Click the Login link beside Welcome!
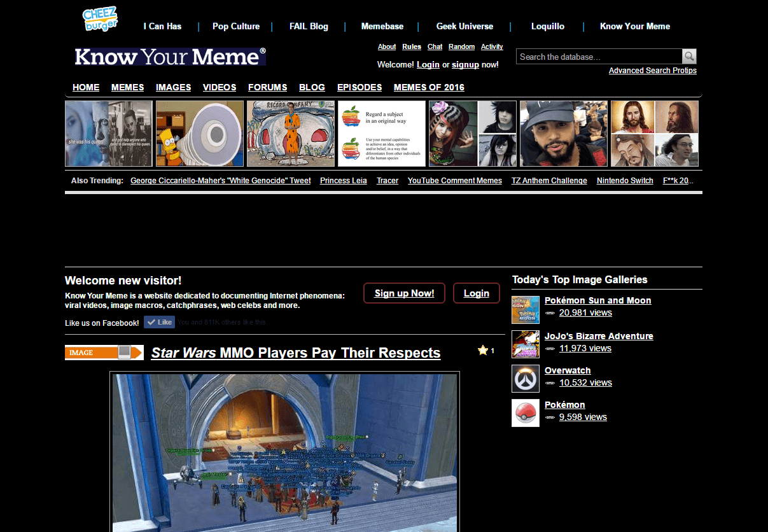The image size is (768, 532). [428, 64]
